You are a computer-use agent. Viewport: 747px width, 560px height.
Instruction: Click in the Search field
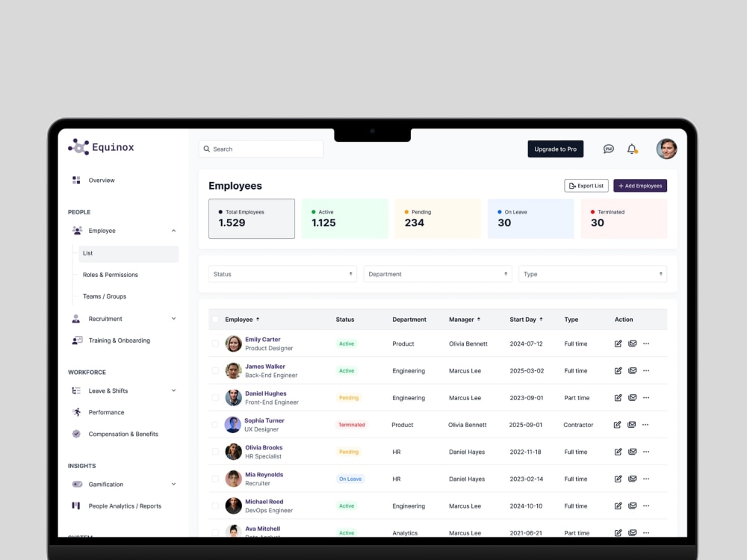point(261,149)
